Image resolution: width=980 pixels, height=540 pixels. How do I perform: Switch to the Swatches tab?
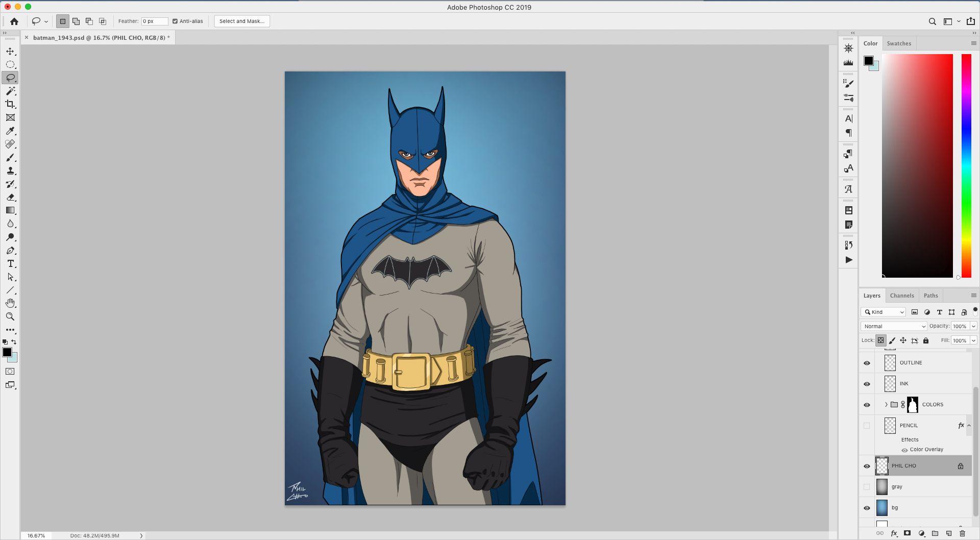(899, 43)
